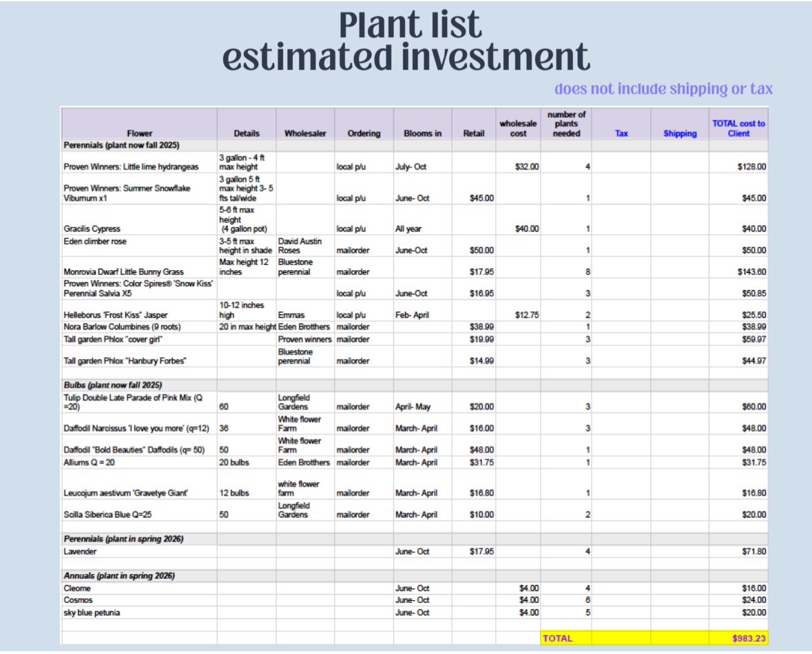812x654 pixels.
Task: Click the $32.00 wholesale cost cell
Action: pyautogui.click(x=518, y=162)
